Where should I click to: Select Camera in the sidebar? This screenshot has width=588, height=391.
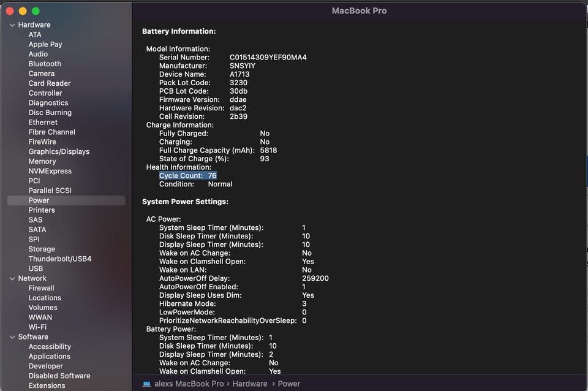(x=42, y=74)
